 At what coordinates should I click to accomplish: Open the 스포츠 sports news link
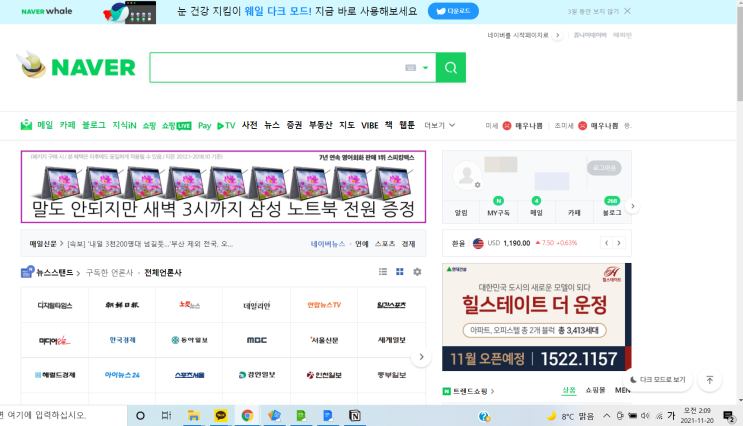pyautogui.click(x=385, y=244)
